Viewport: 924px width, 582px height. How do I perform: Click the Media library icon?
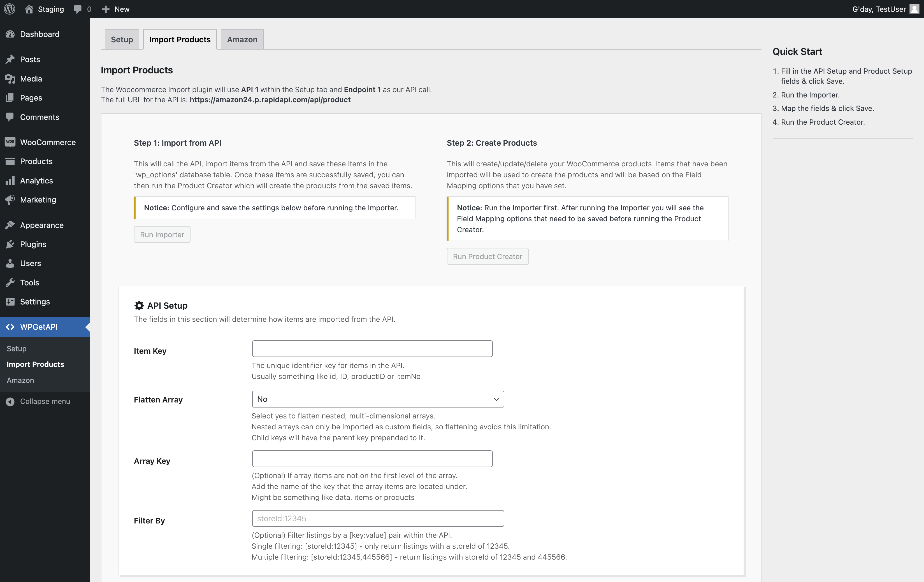point(10,79)
